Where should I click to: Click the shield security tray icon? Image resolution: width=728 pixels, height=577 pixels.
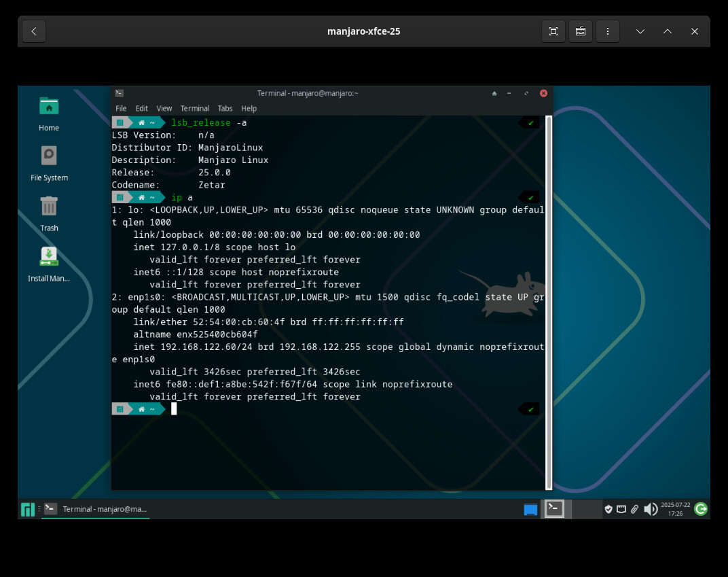coord(608,508)
